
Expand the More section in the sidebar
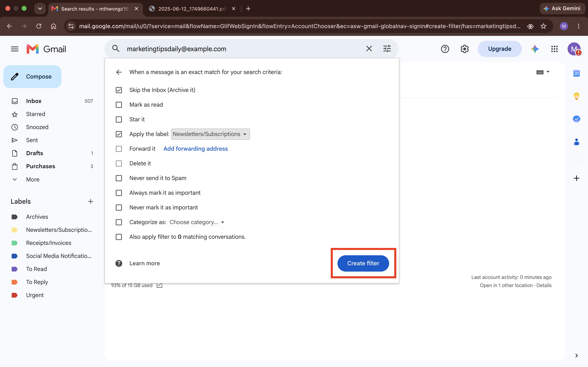[32, 179]
